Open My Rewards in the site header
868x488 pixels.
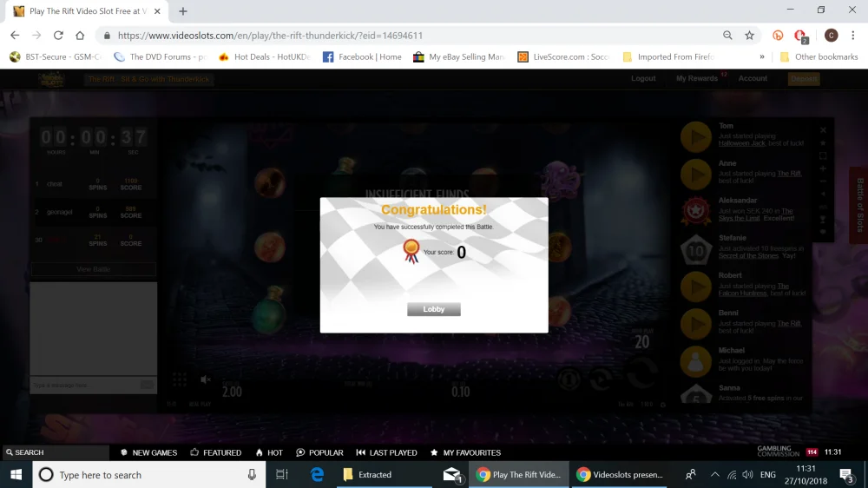[696, 78]
